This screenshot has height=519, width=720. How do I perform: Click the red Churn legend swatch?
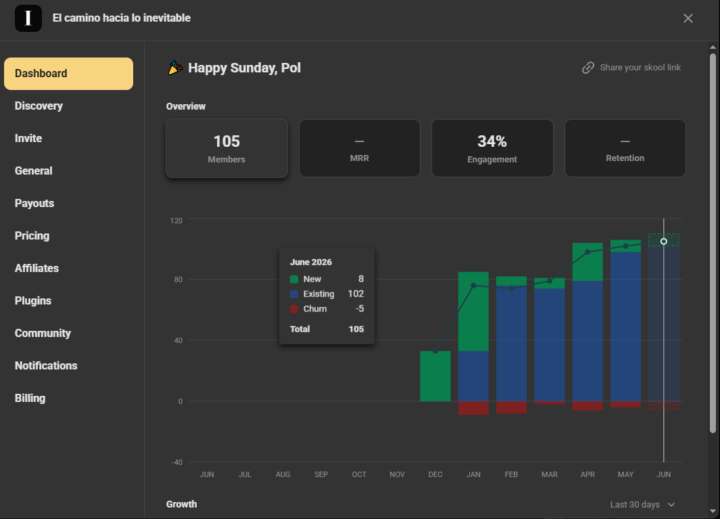pos(294,309)
